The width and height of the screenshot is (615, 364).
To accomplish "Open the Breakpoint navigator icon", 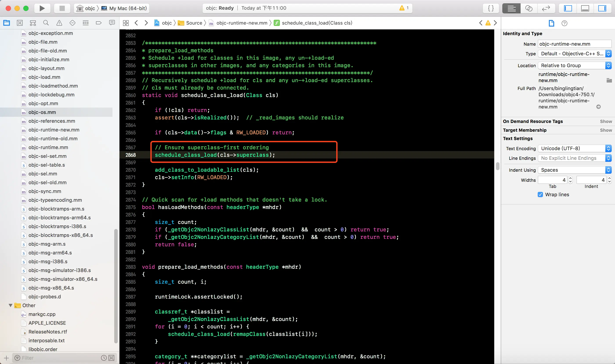I will pos(99,23).
